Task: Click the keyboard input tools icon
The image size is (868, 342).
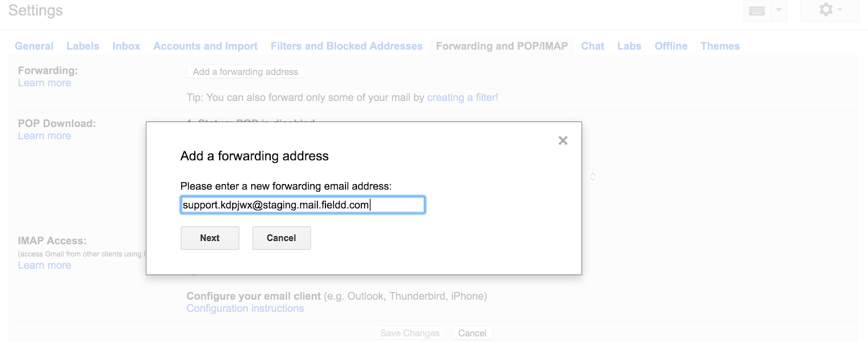Action: coord(757,11)
